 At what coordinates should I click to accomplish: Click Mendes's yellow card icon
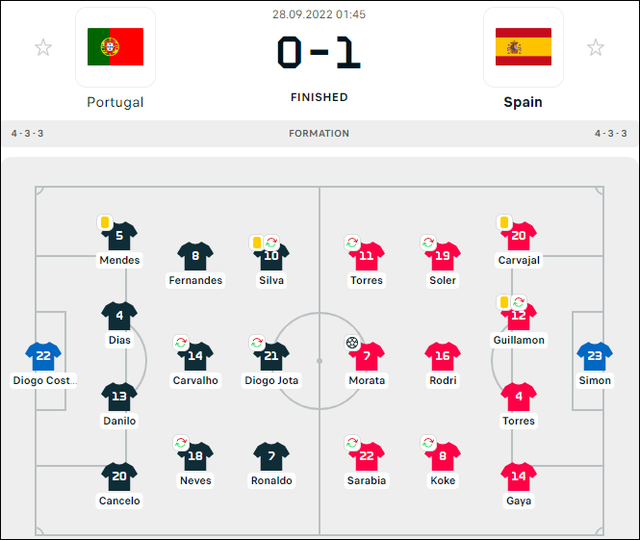(104, 222)
